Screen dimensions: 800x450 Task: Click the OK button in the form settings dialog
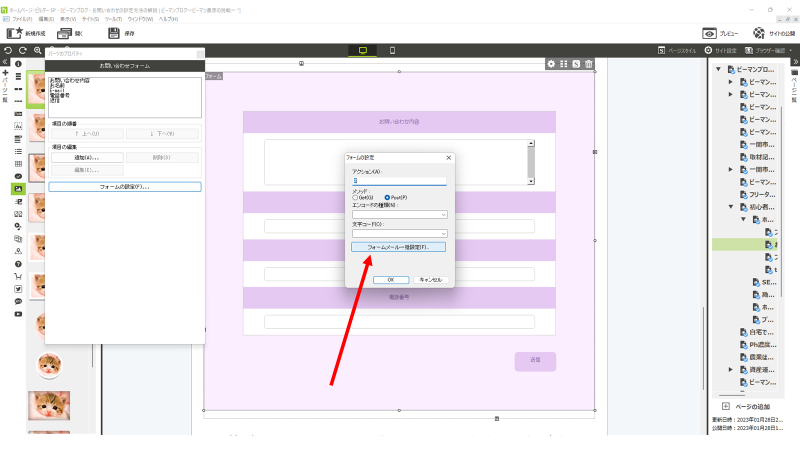(x=390, y=279)
